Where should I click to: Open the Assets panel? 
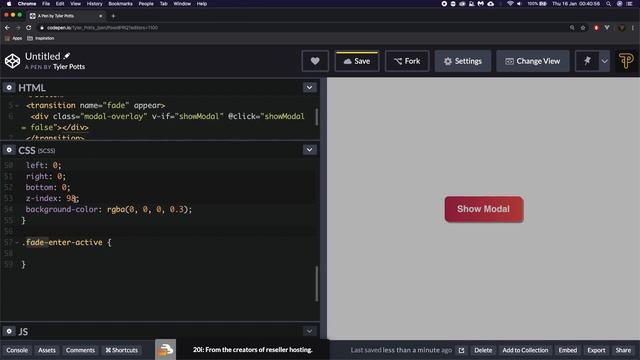(x=47, y=350)
